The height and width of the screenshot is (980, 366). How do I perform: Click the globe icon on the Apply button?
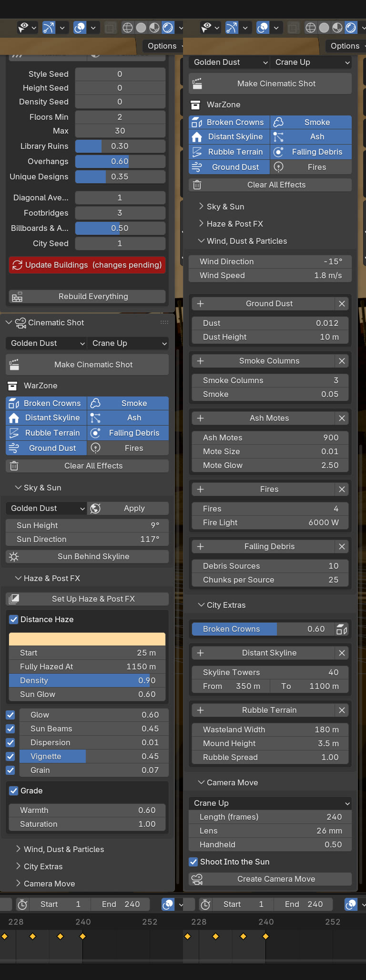(x=95, y=509)
